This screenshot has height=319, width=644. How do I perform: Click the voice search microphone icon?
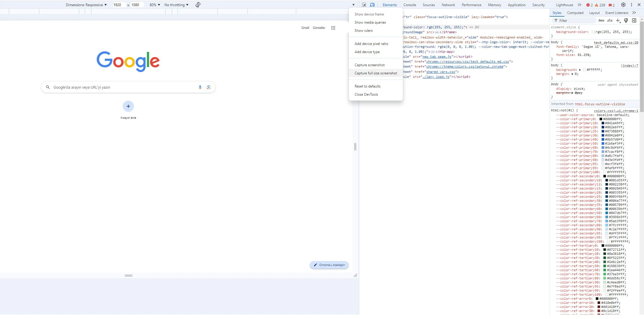(200, 87)
